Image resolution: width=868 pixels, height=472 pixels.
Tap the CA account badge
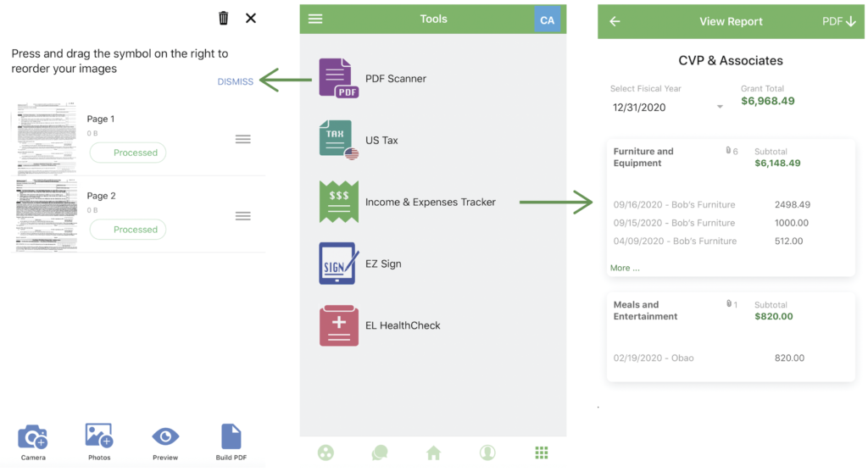(x=547, y=20)
